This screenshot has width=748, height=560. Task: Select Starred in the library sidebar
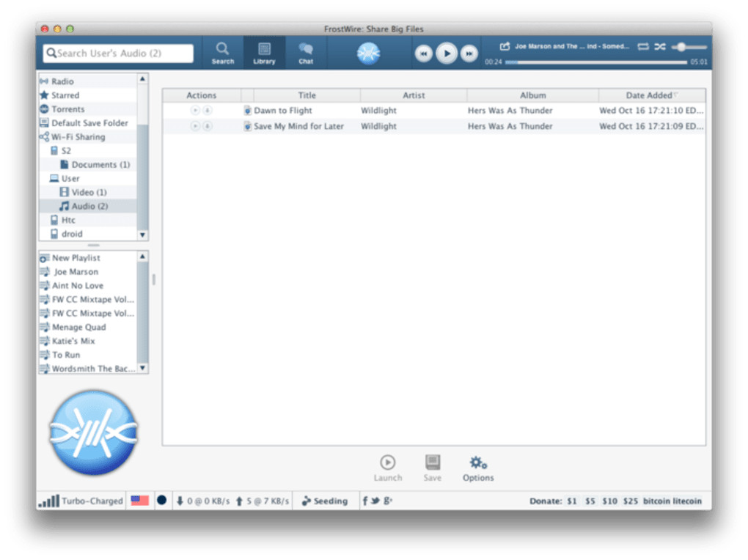[x=88, y=95]
